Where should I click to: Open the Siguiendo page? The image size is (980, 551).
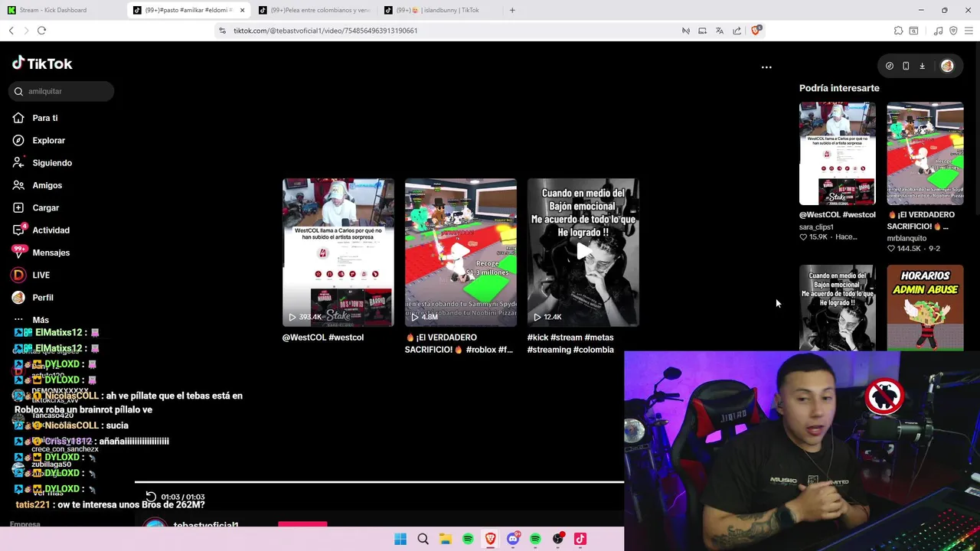tap(42, 162)
